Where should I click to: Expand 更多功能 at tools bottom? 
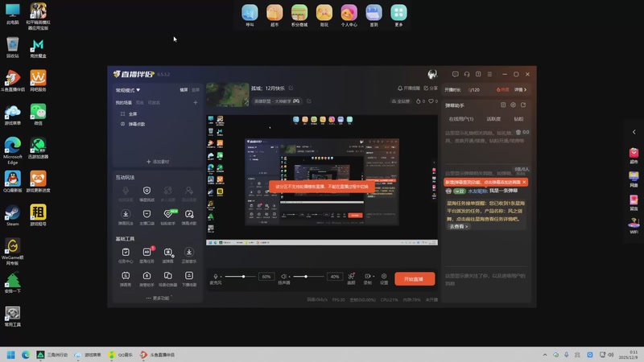click(158, 298)
